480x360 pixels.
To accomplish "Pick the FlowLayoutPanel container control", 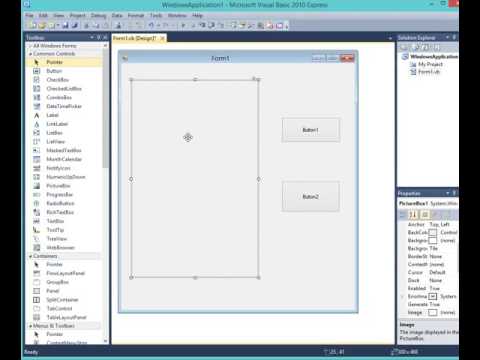I will pyautogui.click(x=63, y=273).
